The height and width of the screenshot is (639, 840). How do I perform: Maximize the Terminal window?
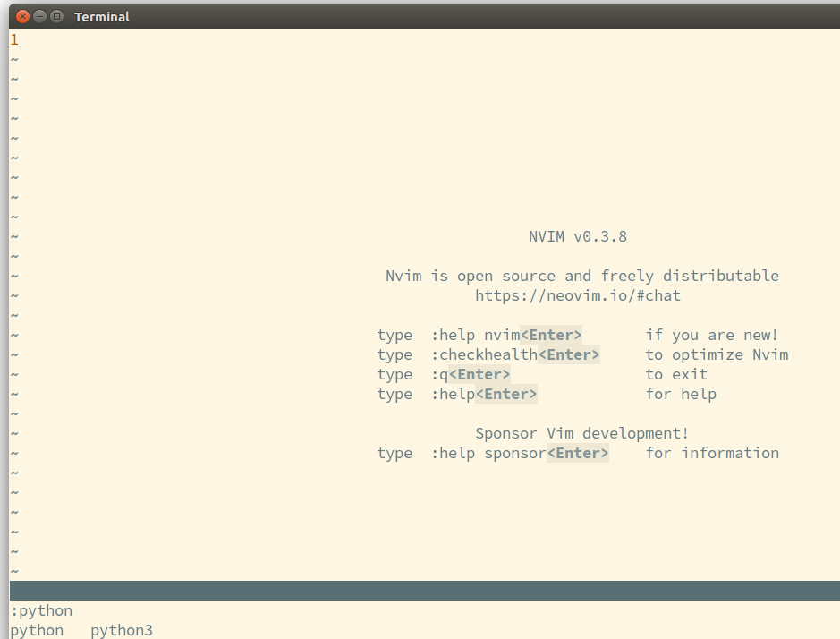coord(56,17)
